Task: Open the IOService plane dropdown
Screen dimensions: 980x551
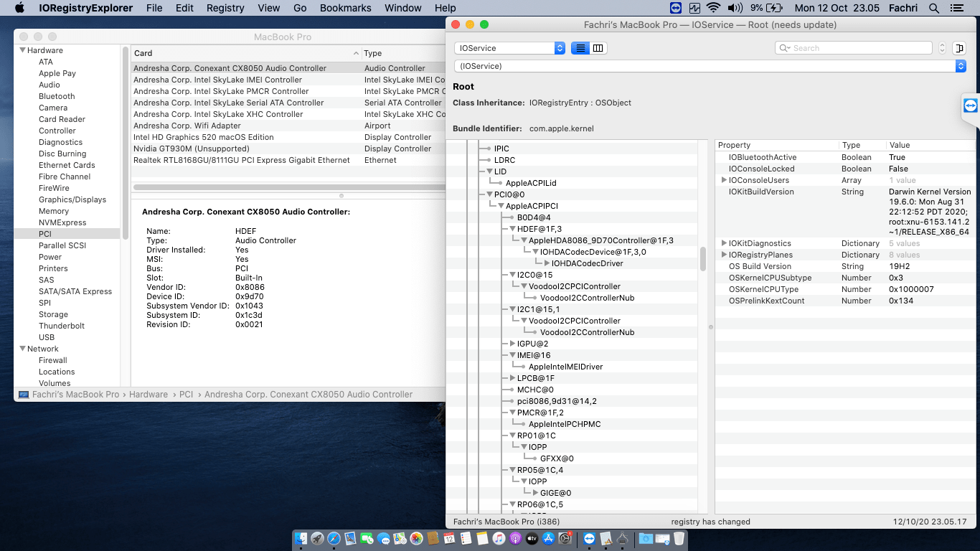Action: pos(510,48)
